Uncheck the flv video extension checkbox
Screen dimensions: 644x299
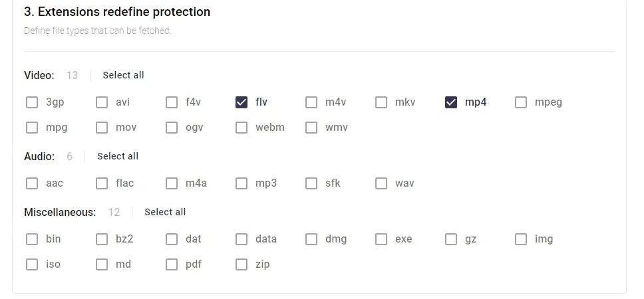(x=241, y=102)
